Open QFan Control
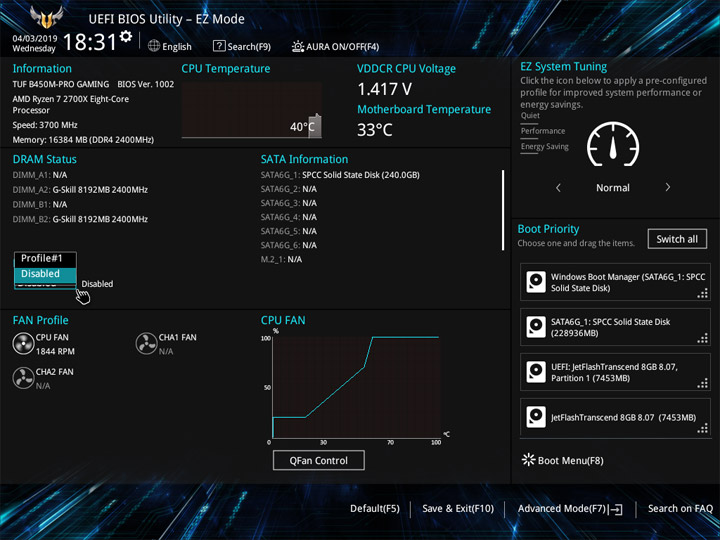 pyautogui.click(x=319, y=460)
